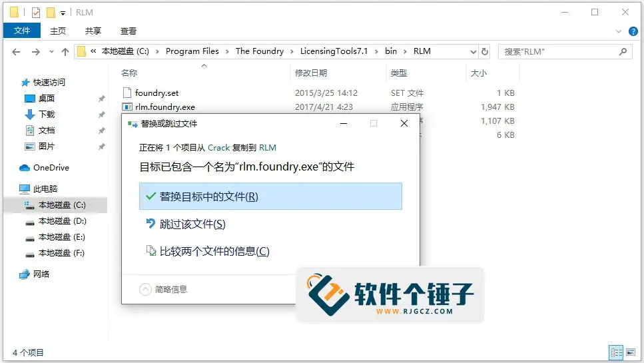Open 文档 in navigation pane
The height and width of the screenshot is (363, 644).
47,130
